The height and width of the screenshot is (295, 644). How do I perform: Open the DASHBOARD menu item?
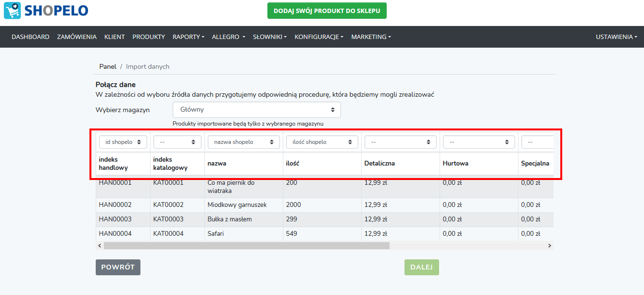(30, 37)
